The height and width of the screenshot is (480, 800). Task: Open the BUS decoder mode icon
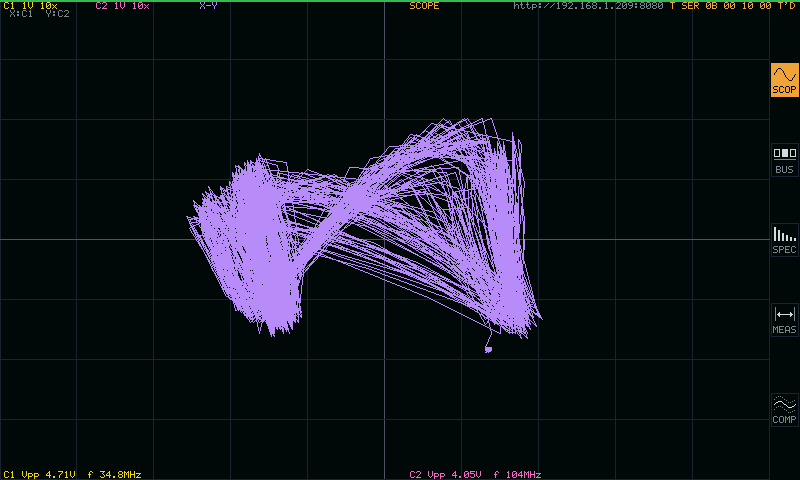(784, 160)
